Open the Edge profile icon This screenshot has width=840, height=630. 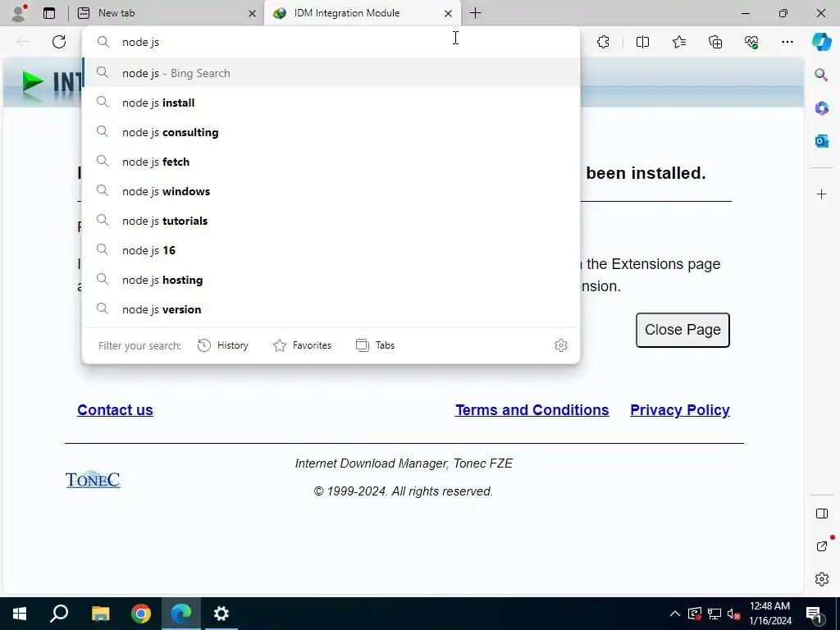[19, 13]
